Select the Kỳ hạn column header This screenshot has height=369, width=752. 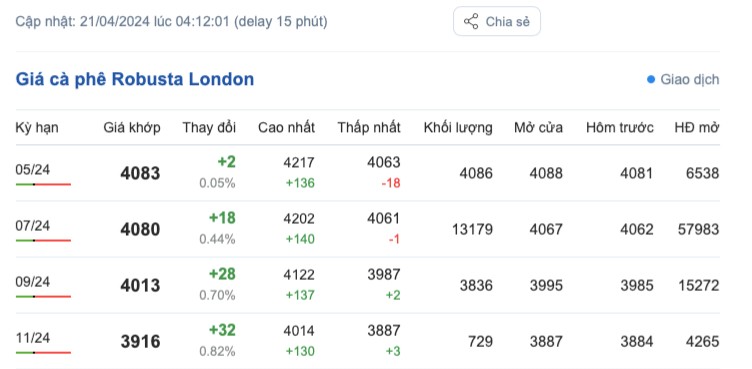click(37, 128)
